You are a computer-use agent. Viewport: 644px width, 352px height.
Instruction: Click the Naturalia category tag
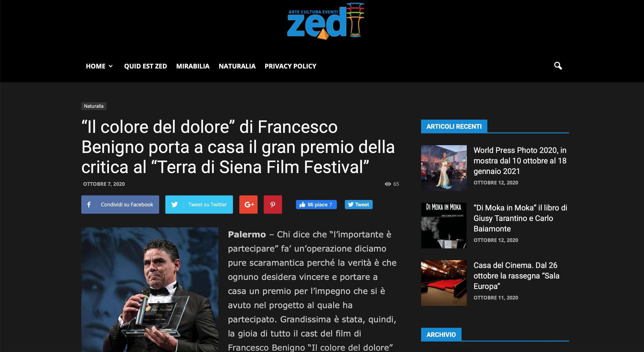point(94,106)
